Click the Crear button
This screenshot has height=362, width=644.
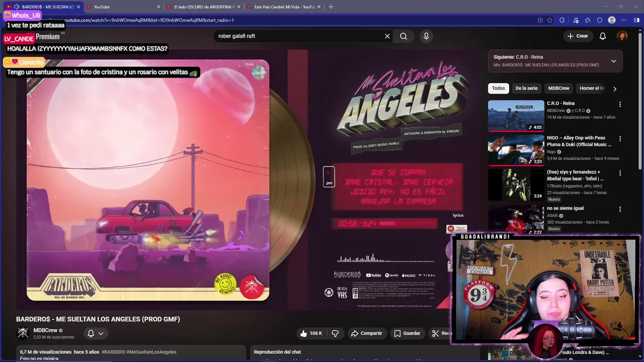(578, 36)
